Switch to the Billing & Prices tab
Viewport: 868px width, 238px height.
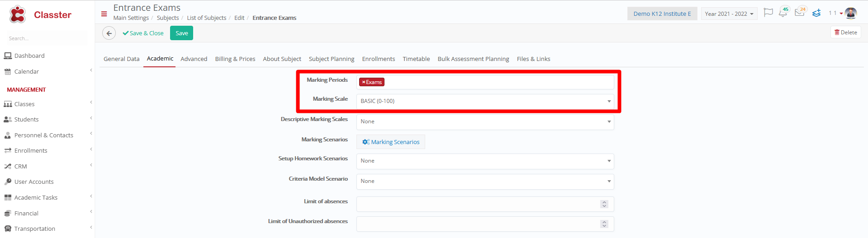[235, 59]
